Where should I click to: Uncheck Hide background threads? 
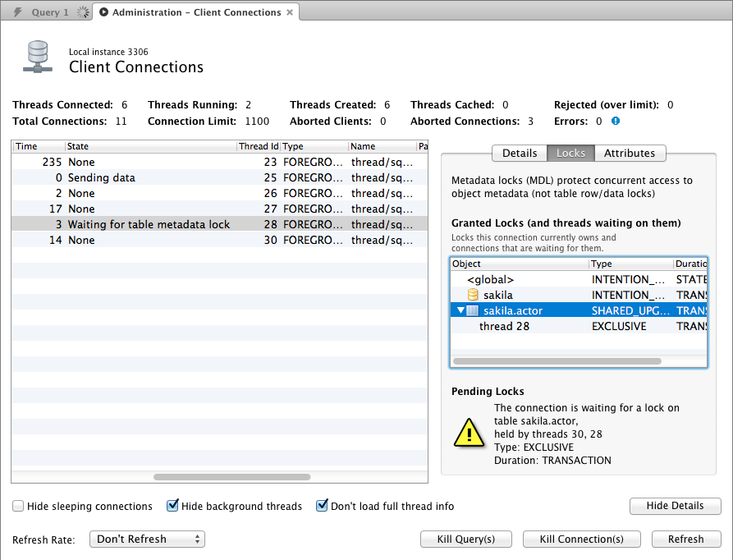click(x=172, y=506)
